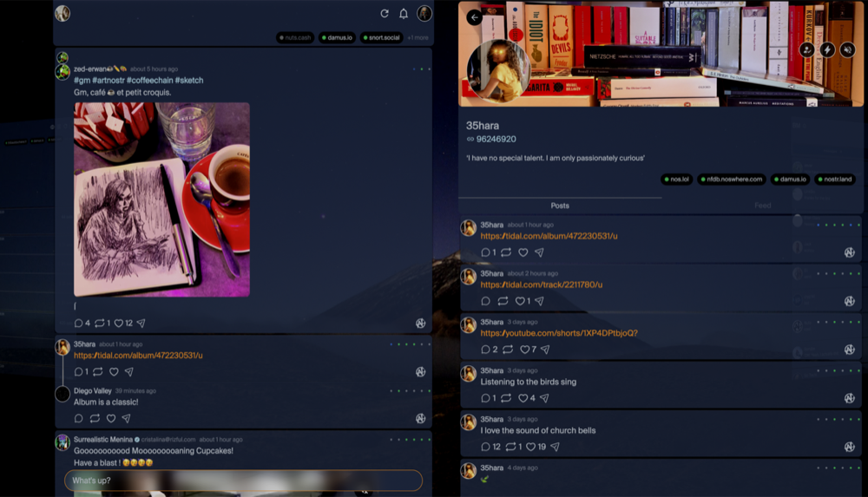Viewport: 868px width, 497px height.
Task: Send a zap with the lightning icon
Action: (827, 50)
